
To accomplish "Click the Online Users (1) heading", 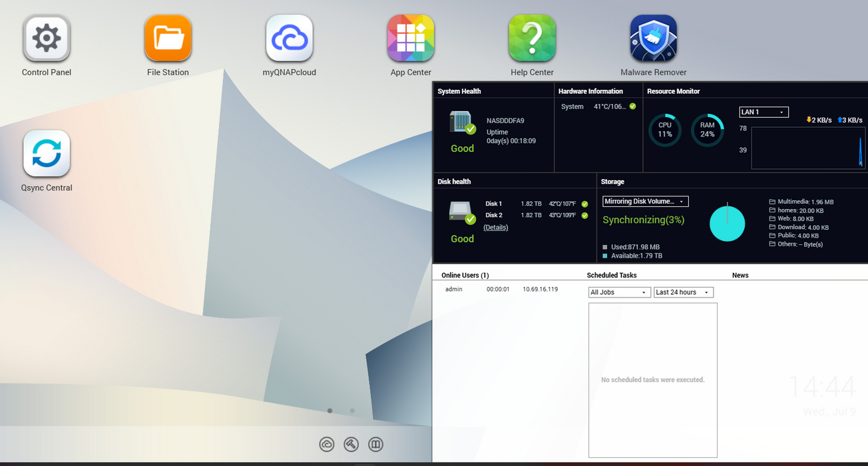I will coord(465,275).
